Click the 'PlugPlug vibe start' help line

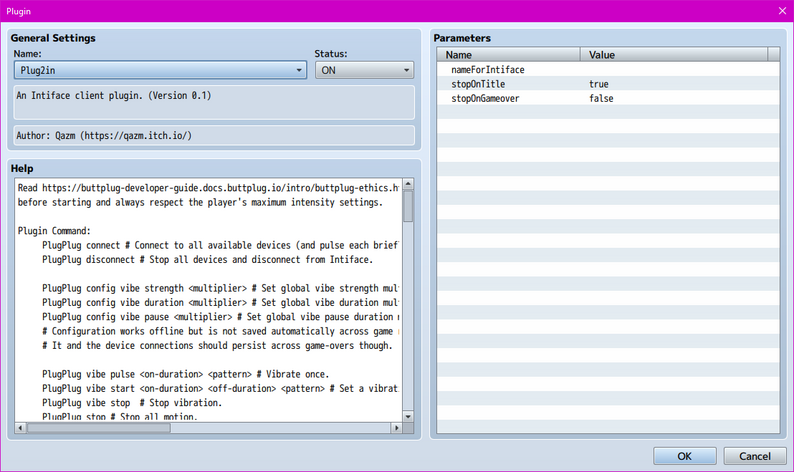point(220,388)
